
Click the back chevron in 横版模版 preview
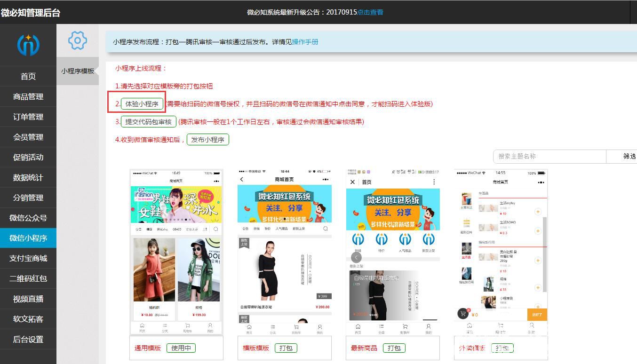242,179
